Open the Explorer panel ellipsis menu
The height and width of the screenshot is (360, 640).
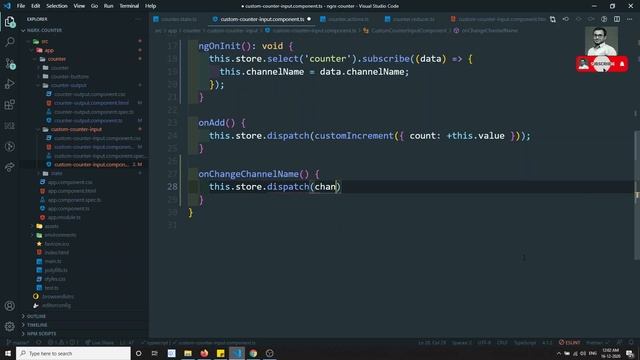138,19
